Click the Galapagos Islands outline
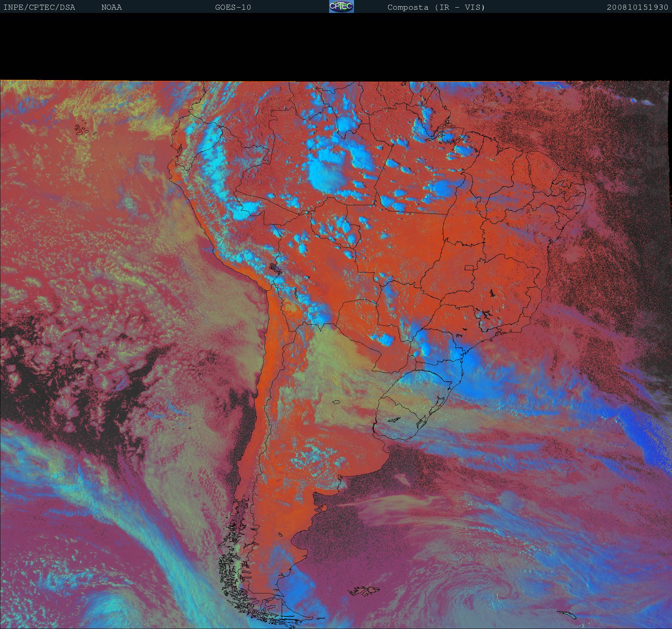The image size is (672, 629). point(85,131)
